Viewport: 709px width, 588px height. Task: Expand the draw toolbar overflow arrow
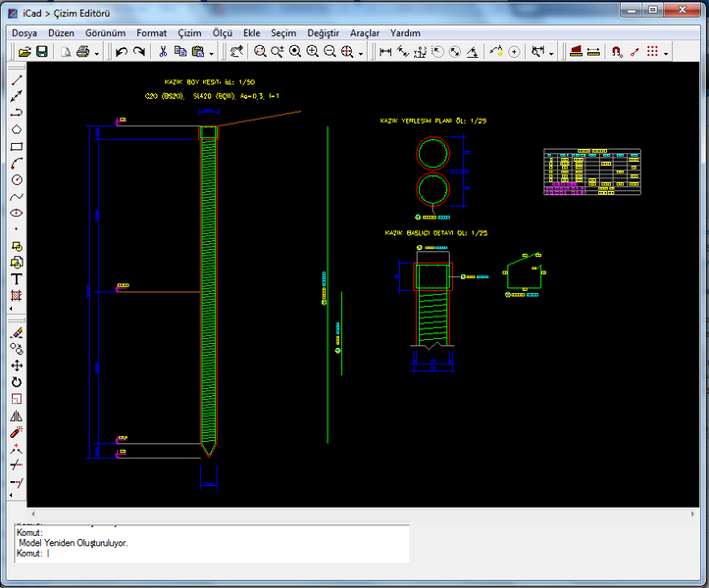point(12,309)
